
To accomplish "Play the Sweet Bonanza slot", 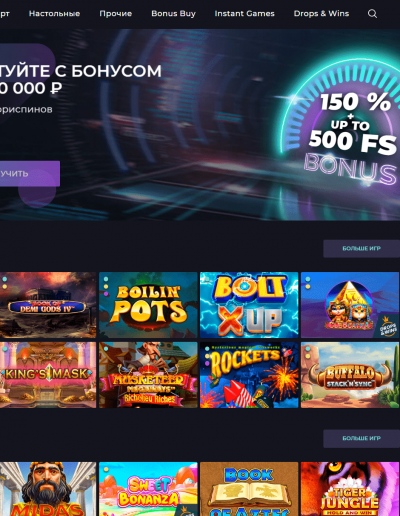I will tap(148, 489).
